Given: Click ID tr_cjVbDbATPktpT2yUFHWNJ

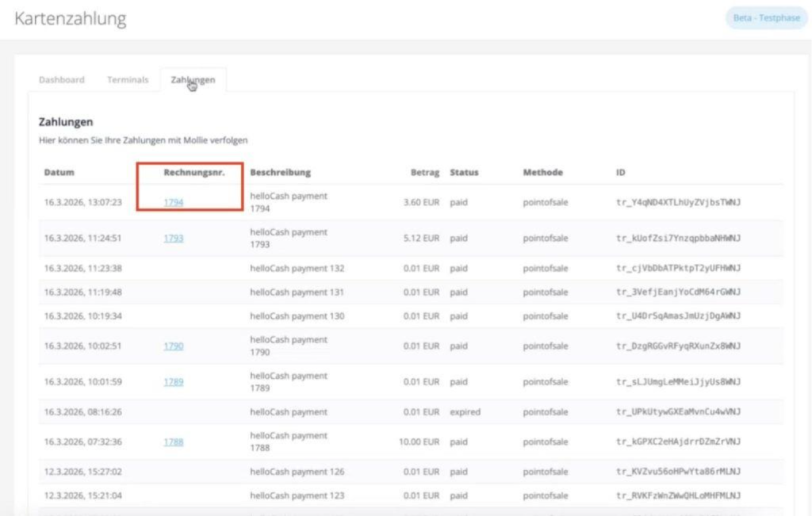Looking at the screenshot, I should coord(679,268).
